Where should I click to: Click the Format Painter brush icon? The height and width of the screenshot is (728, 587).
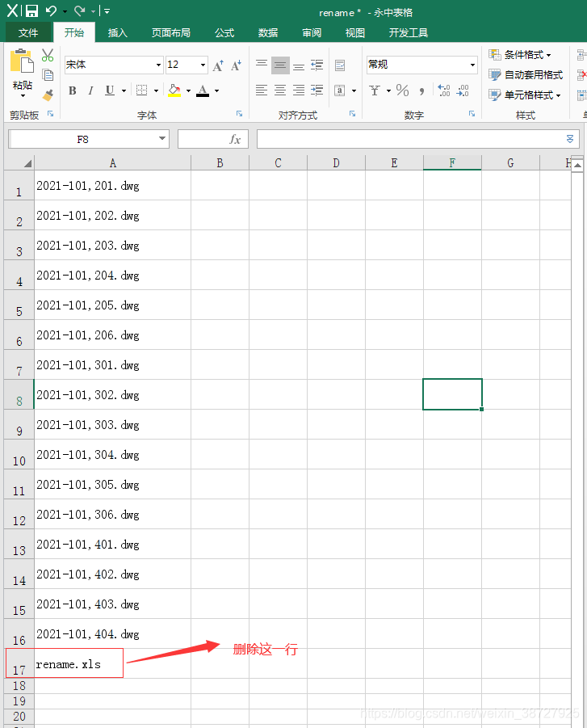pyautogui.click(x=48, y=95)
